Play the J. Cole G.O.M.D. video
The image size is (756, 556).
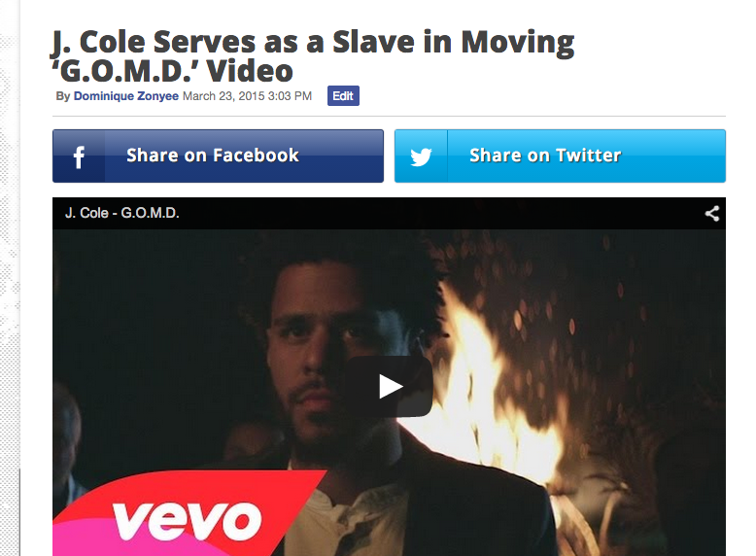[389, 386]
